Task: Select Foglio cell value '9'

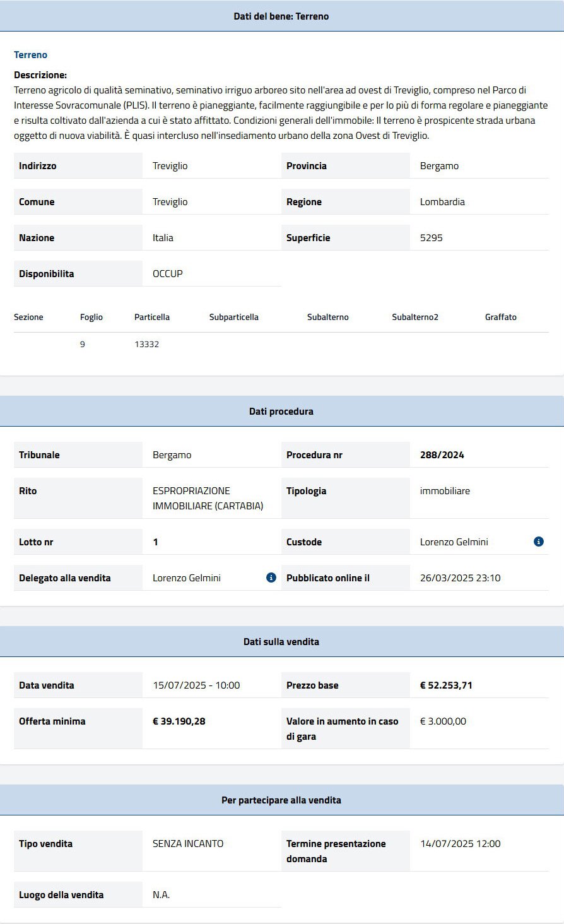Action: click(83, 345)
